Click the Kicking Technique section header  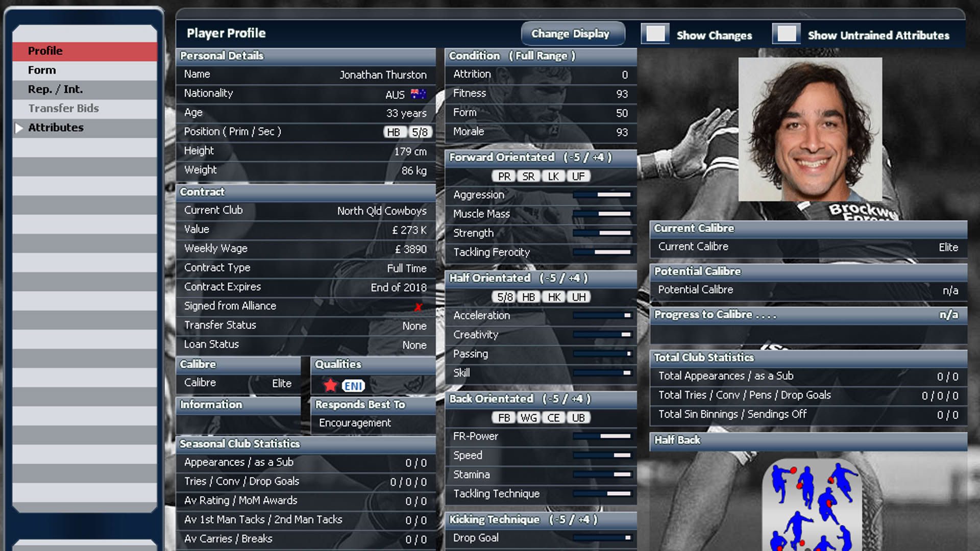click(541, 519)
